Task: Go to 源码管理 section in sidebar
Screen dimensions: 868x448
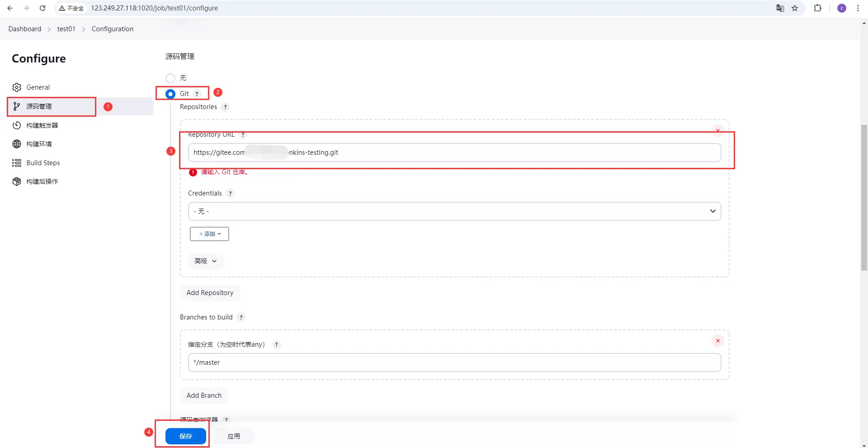Action: coord(80,106)
